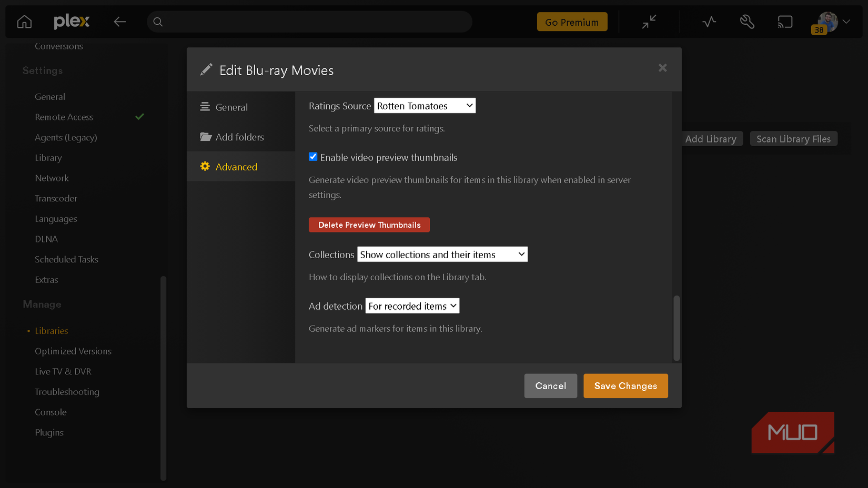The height and width of the screenshot is (488, 868).
Task: Click the Go Premium button
Action: pos(572,22)
